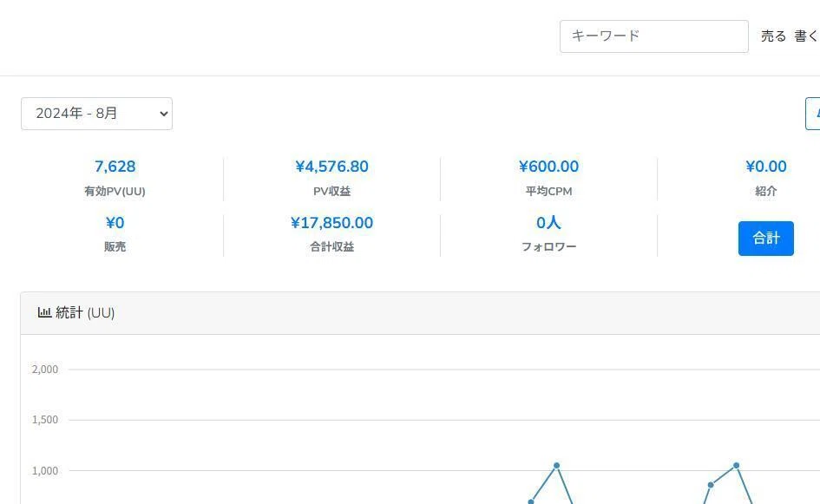Click the 7,628 有効PV value
The width and height of the screenshot is (820, 504).
pyautogui.click(x=115, y=167)
